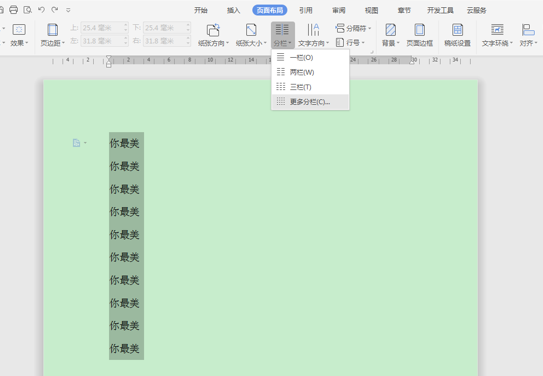Expand the 行号 line numbers dropdown

[350, 43]
